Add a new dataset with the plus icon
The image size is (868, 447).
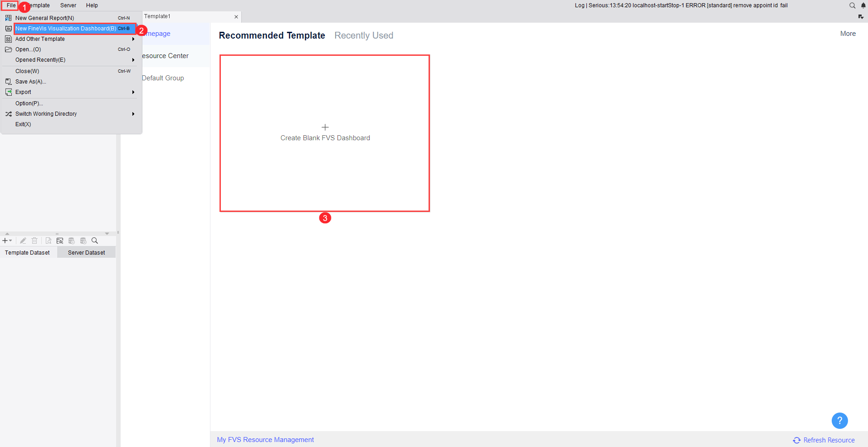[x=5, y=241]
